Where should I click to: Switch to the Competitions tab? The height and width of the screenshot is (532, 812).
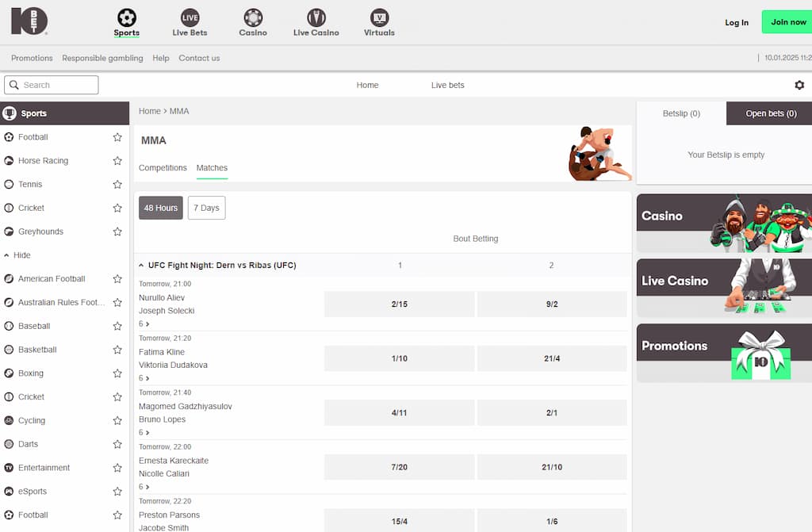[x=163, y=168]
